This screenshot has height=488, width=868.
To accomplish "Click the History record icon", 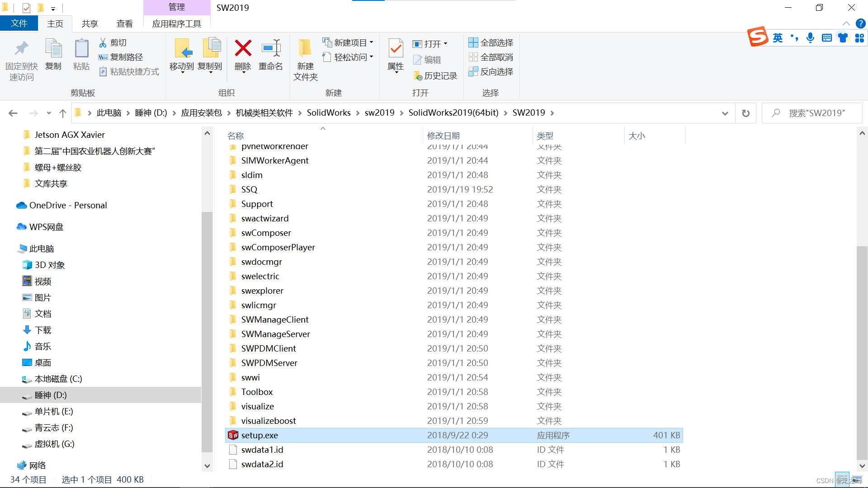I will 418,76.
